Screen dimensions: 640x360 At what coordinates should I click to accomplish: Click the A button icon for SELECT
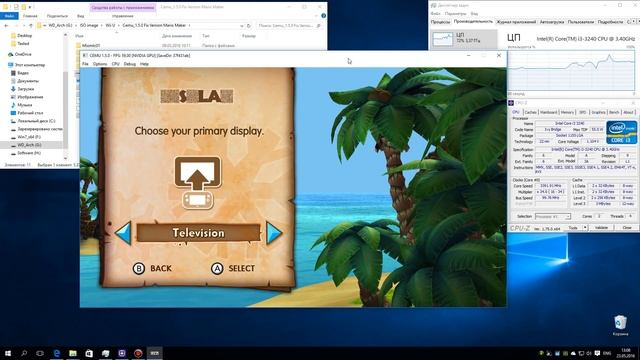217,268
